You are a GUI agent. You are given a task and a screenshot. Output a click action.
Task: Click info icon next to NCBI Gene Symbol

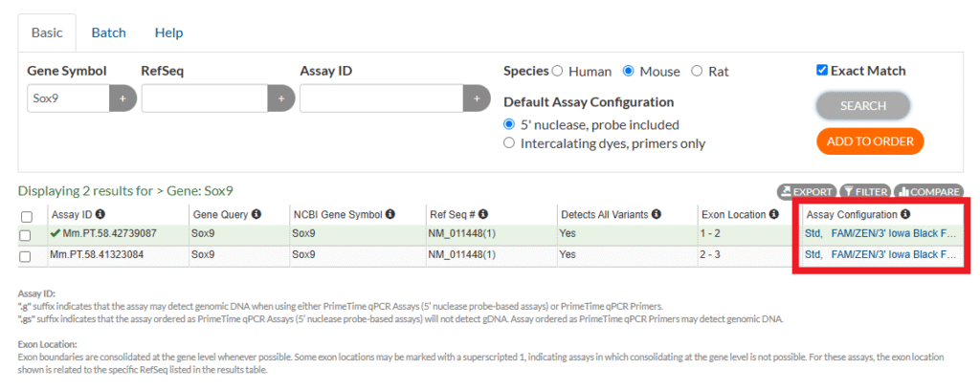(x=390, y=215)
